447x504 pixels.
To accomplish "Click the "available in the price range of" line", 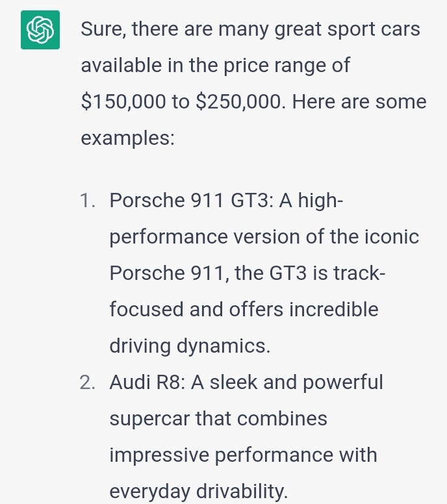I will click(x=215, y=66).
